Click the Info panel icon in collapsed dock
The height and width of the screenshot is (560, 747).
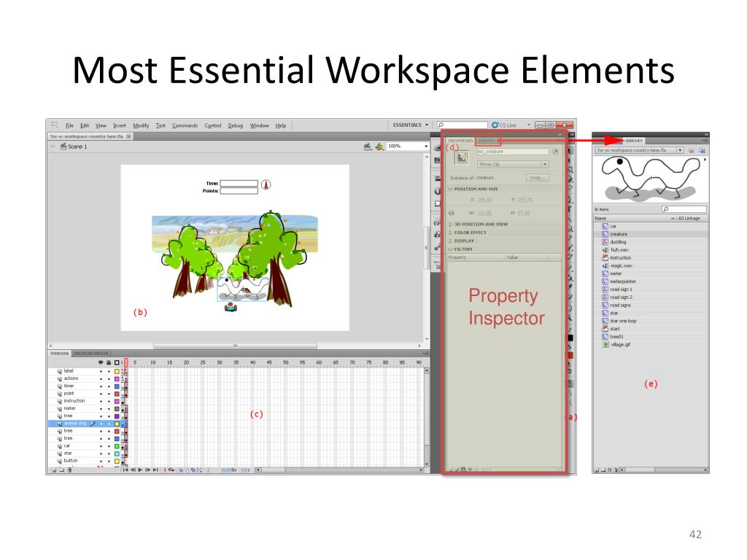click(438, 191)
